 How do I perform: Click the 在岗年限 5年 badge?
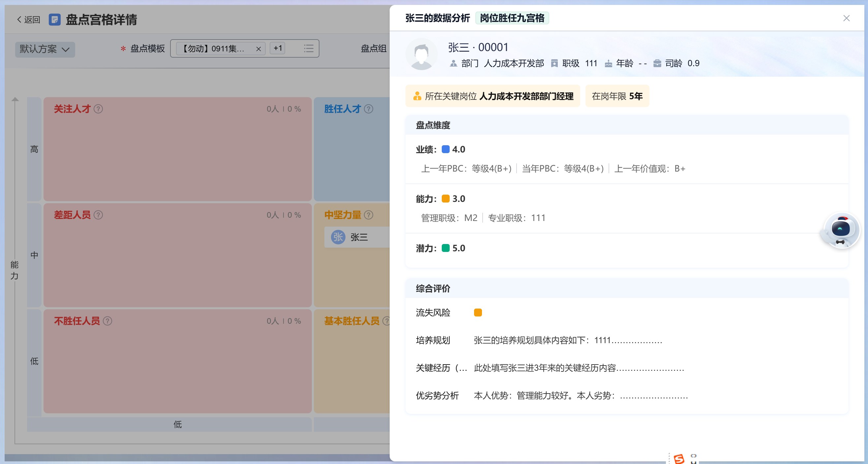pyautogui.click(x=617, y=96)
